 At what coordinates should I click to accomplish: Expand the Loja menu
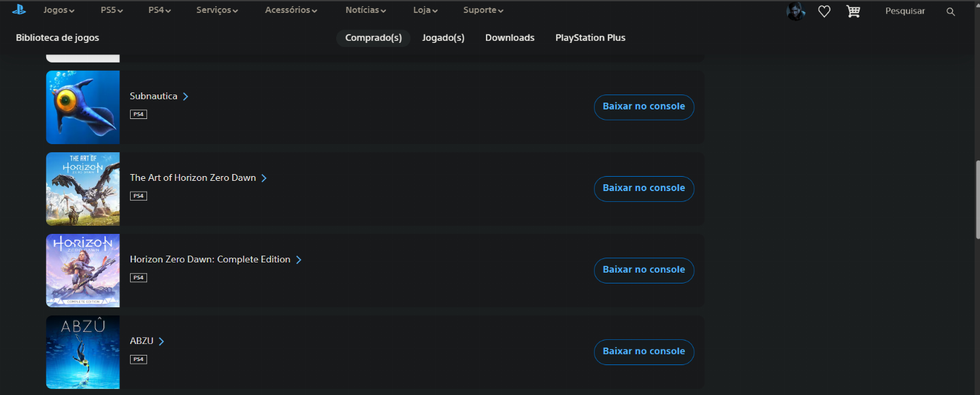point(426,10)
